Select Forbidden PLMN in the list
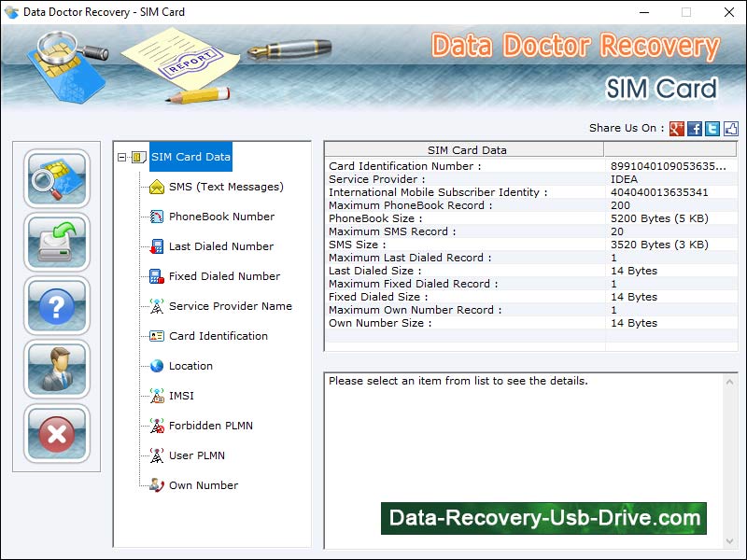Viewport: 747px width, 560px height. (x=211, y=426)
